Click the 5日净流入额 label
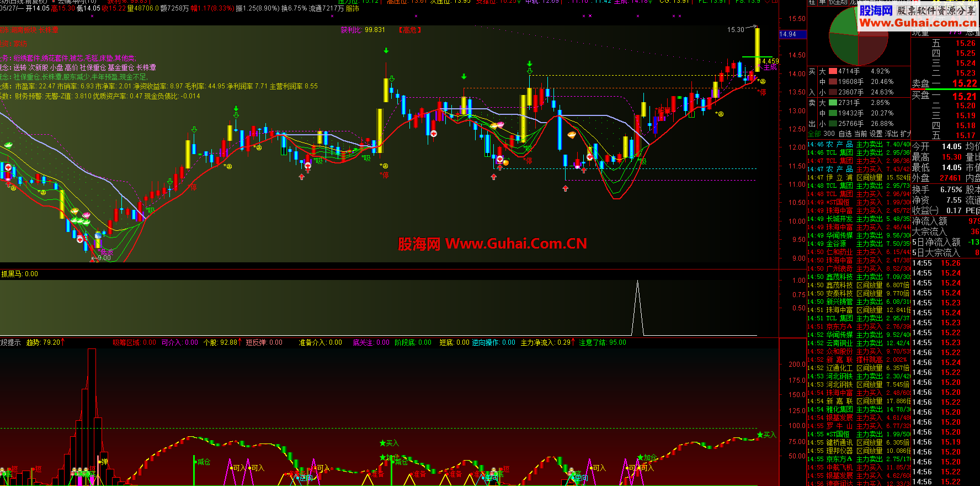 pos(936,242)
